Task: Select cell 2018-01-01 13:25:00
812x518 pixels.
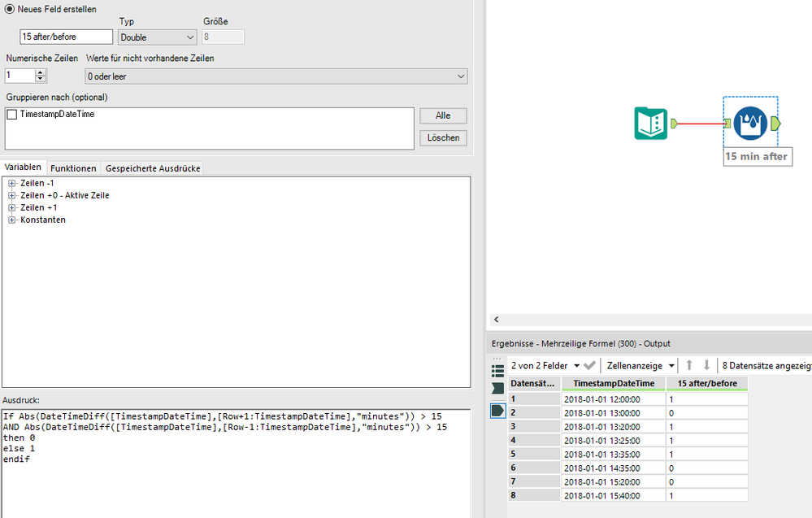Action: coord(614,440)
